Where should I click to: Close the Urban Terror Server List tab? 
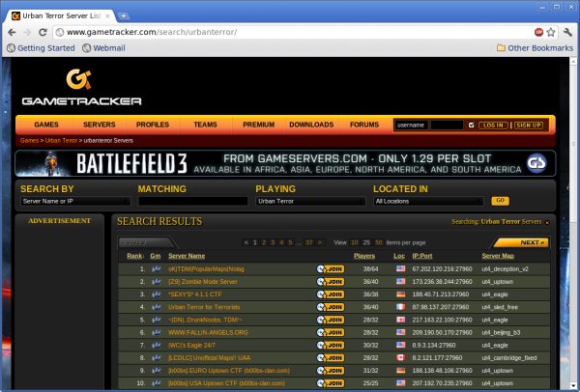point(107,16)
